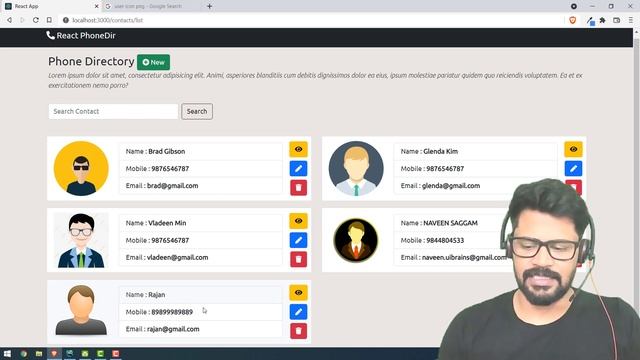Click the name text Brad Gibson

[x=167, y=151]
